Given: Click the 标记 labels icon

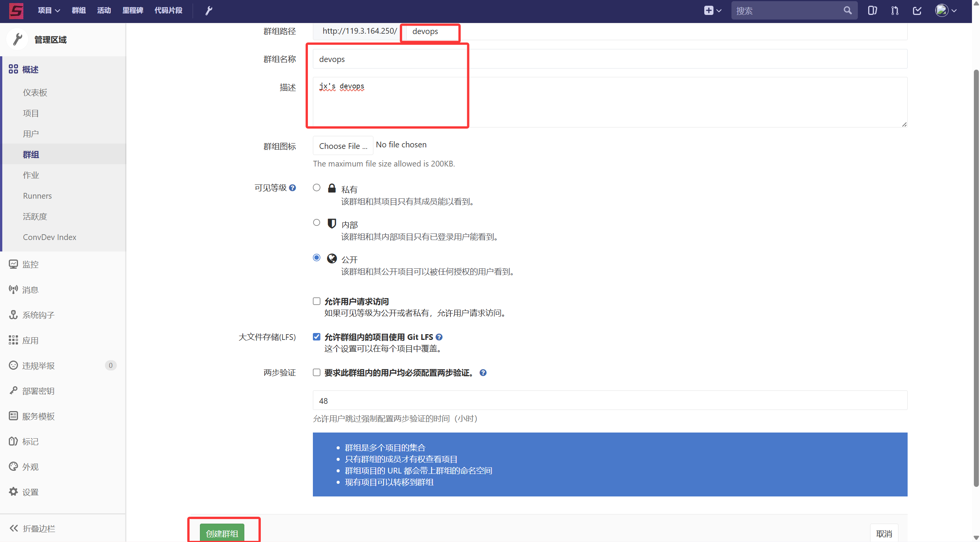Looking at the screenshot, I should click(13, 441).
